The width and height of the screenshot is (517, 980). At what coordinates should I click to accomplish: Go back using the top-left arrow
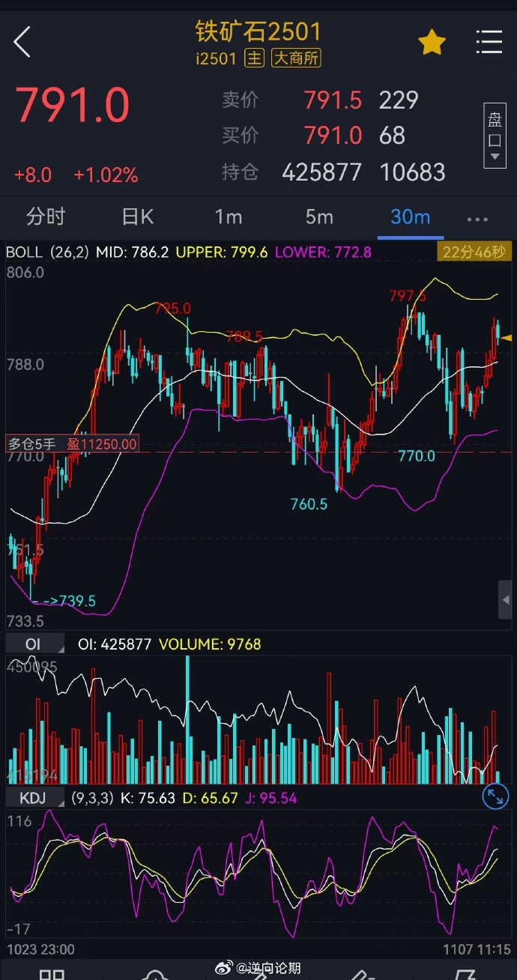pos(22,42)
